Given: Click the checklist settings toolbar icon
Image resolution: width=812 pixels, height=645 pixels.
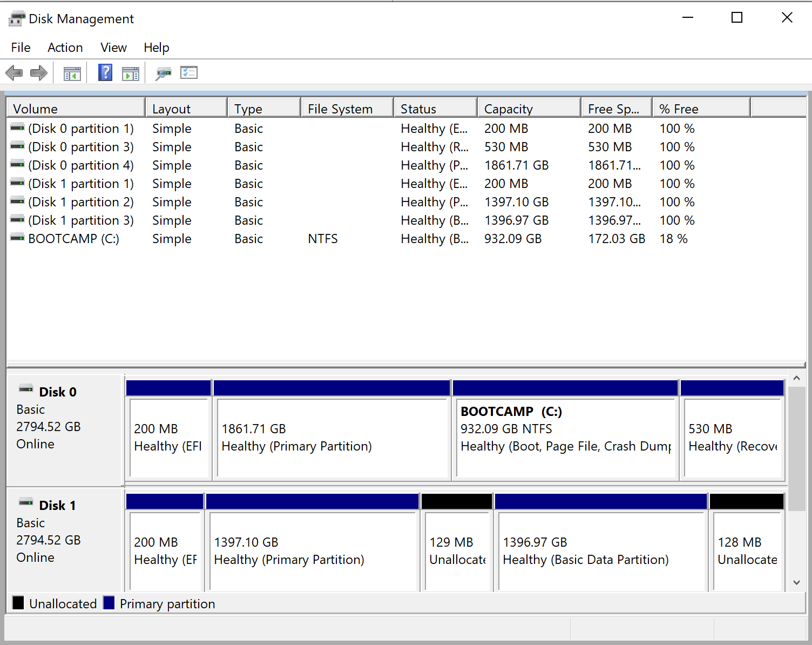Looking at the screenshot, I should tap(189, 72).
